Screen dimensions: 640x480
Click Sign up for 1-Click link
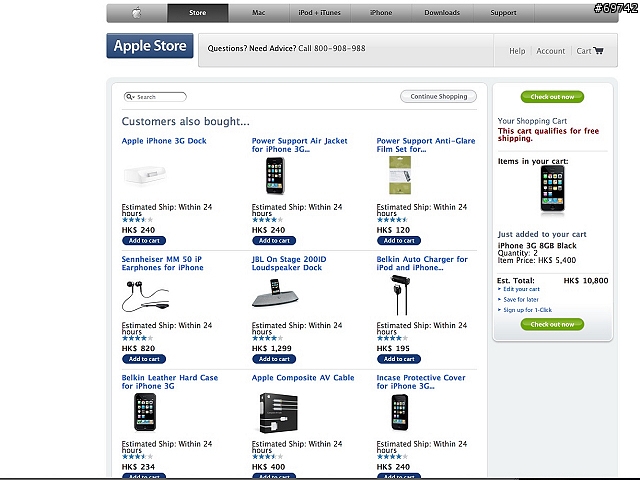click(527, 310)
